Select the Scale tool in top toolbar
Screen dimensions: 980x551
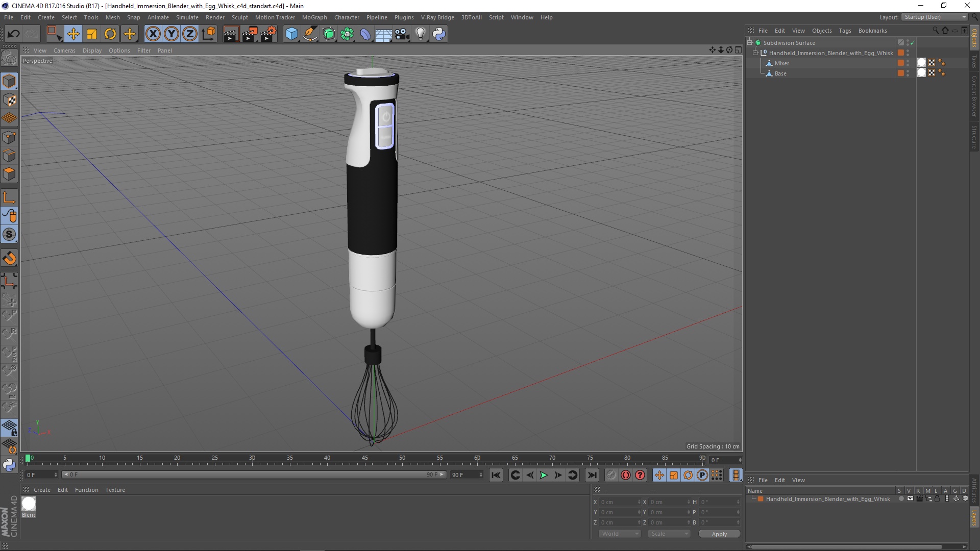[x=92, y=34]
